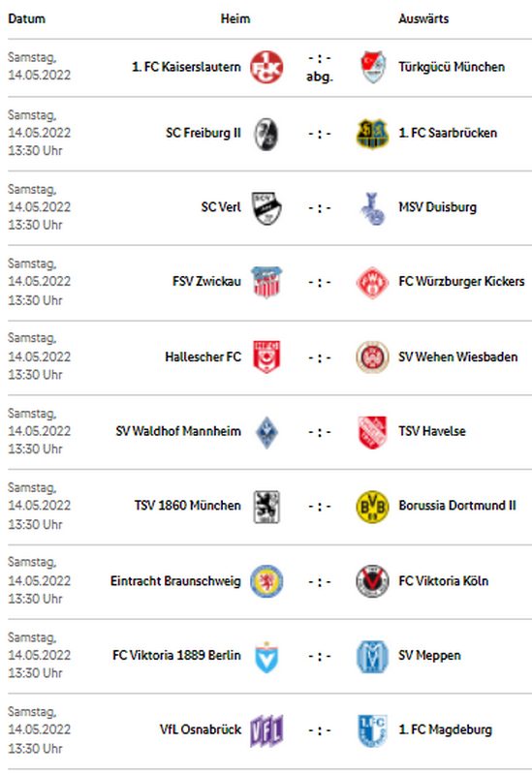
Task: Open the VfL Osnabrück purple logo
Action: [x=266, y=730]
